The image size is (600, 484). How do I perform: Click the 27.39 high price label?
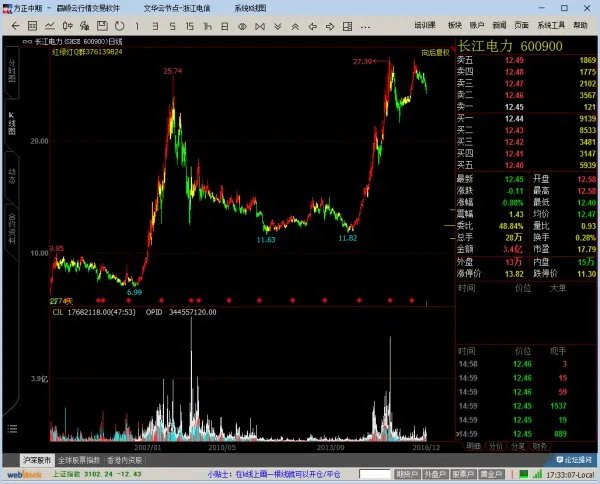[362, 61]
